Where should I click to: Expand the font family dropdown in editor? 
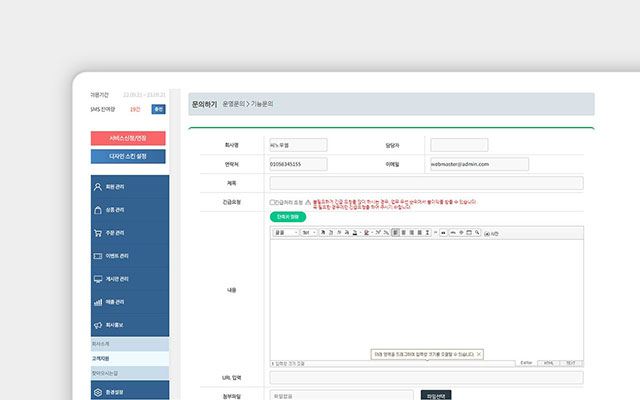pyautogui.click(x=285, y=232)
